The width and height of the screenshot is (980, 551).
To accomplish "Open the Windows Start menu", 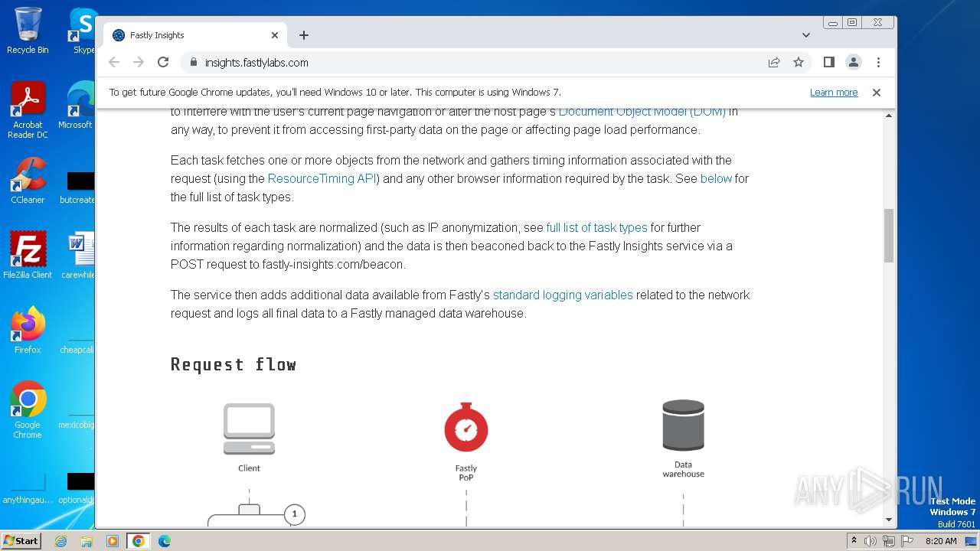I will click(x=21, y=541).
